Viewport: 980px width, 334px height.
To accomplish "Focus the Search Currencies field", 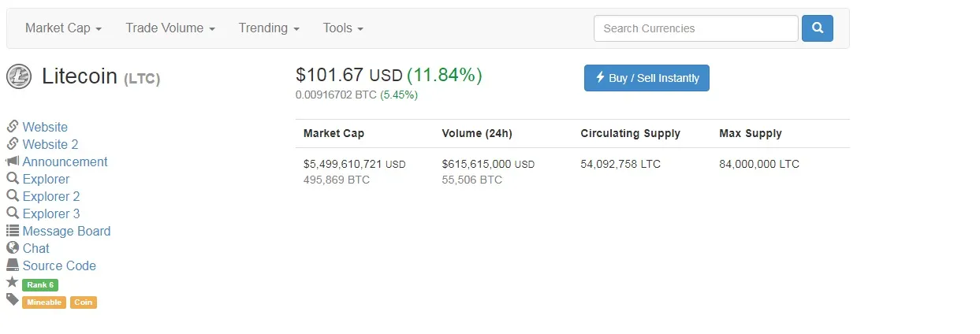I will [x=696, y=28].
